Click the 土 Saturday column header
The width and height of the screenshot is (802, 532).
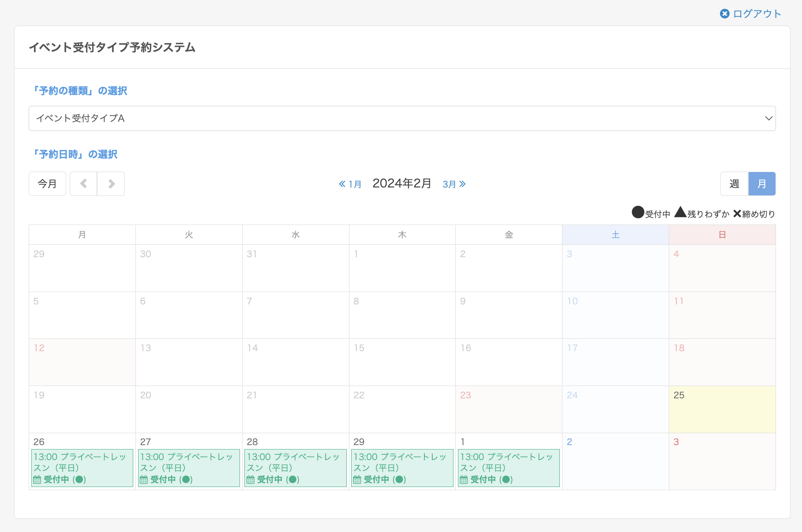pyautogui.click(x=615, y=235)
